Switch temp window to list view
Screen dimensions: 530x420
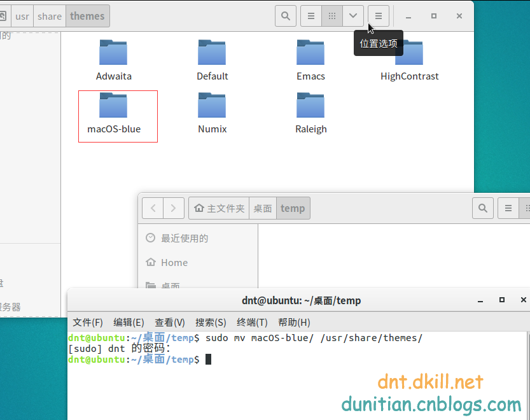[x=508, y=208]
